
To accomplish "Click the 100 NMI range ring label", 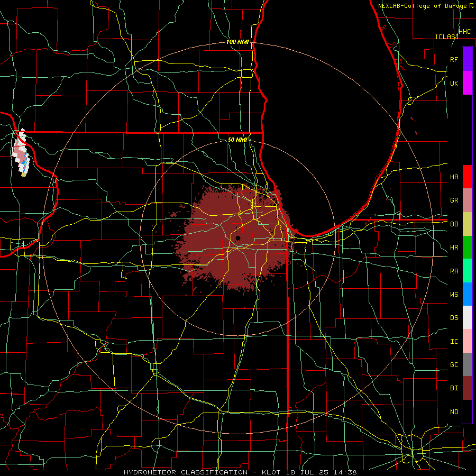I will coord(237,42).
